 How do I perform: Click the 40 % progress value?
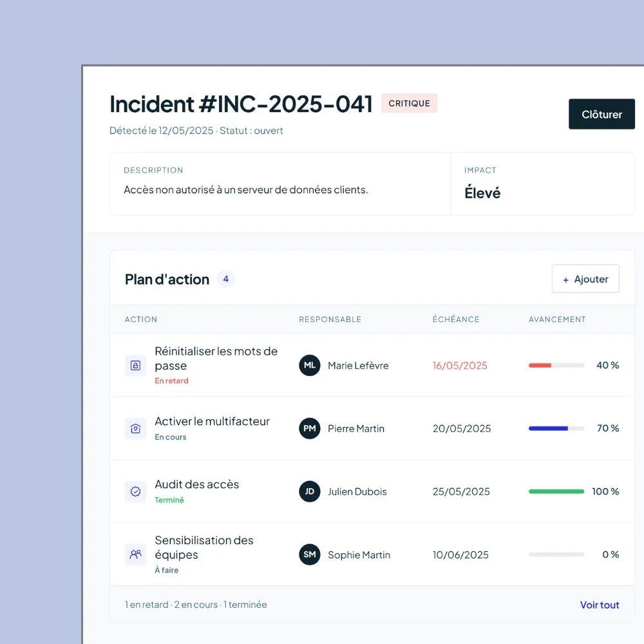point(607,365)
